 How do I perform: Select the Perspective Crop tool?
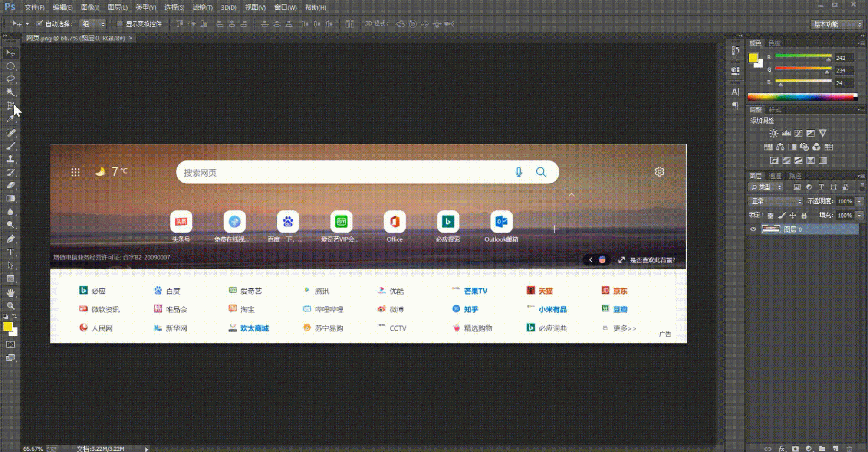(x=10, y=105)
